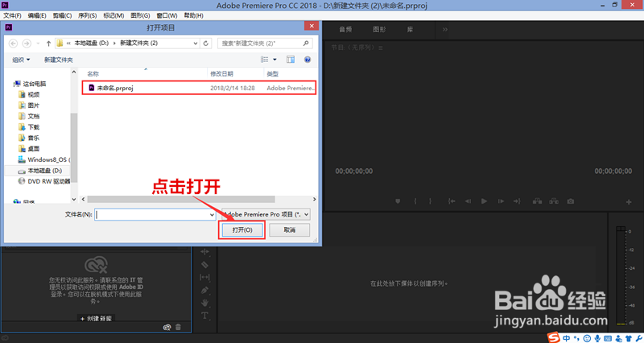Refresh the folder in Open dialog
This screenshot has width=644, height=343.
point(206,43)
